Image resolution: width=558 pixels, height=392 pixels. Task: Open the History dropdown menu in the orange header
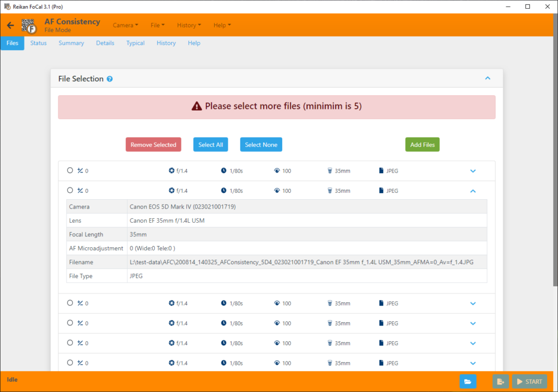tap(189, 25)
